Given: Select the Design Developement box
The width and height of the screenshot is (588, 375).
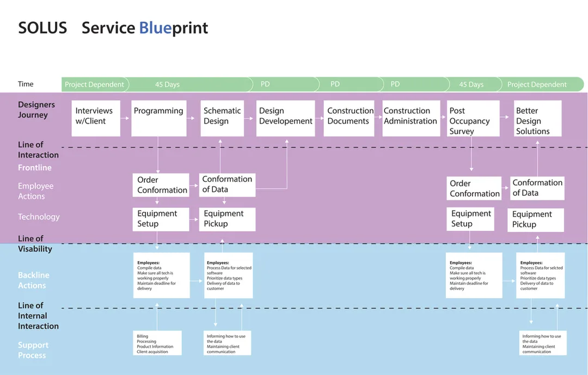Looking at the screenshot, I should (x=285, y=118).
